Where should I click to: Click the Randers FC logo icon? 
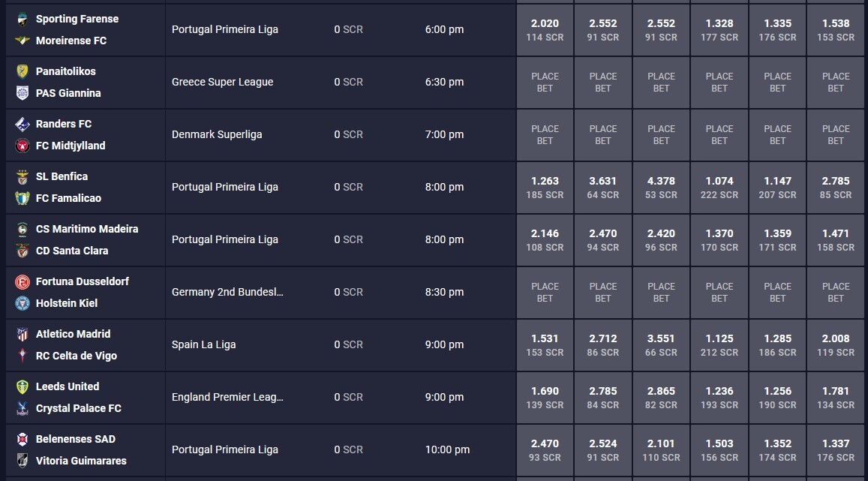pos(23,124)
